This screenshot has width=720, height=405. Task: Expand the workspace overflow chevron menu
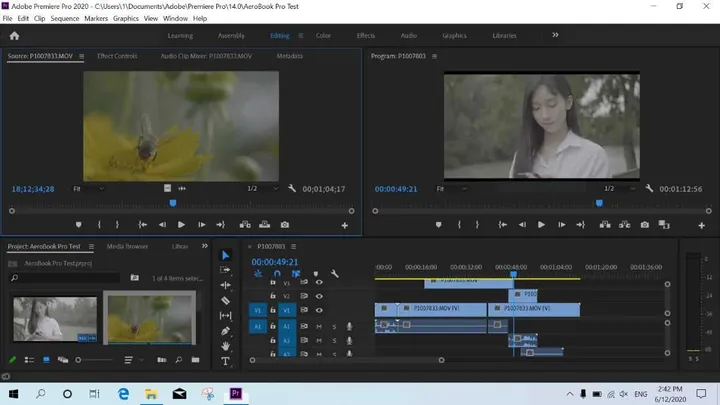coord(555,35)
